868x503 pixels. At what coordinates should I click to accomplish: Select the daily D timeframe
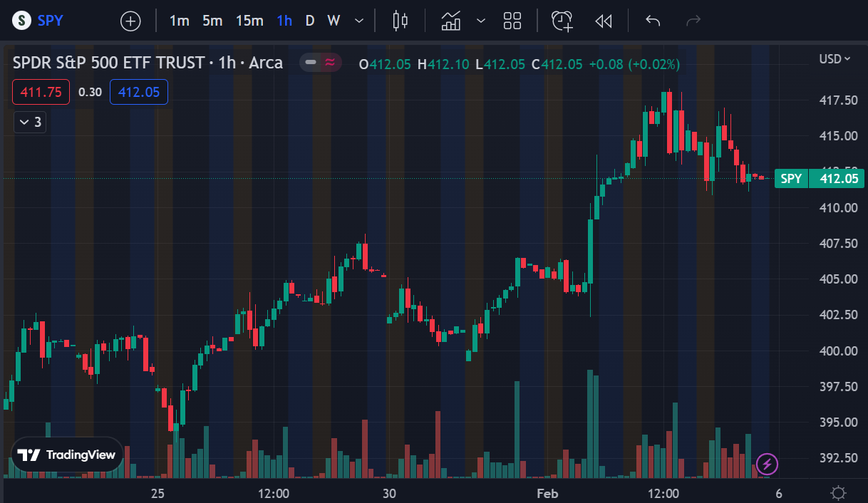click(310, 21)
